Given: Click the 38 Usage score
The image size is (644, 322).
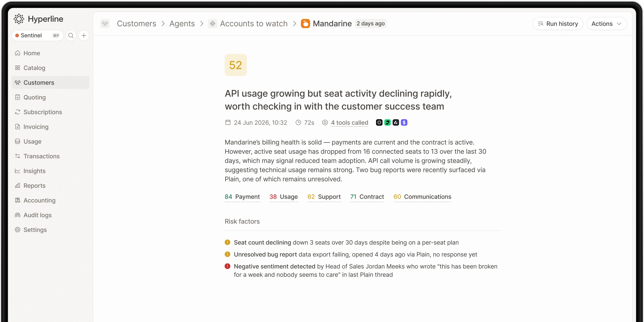Looking at the screenshot, I should pyautogui.click(x=284, y=197).
